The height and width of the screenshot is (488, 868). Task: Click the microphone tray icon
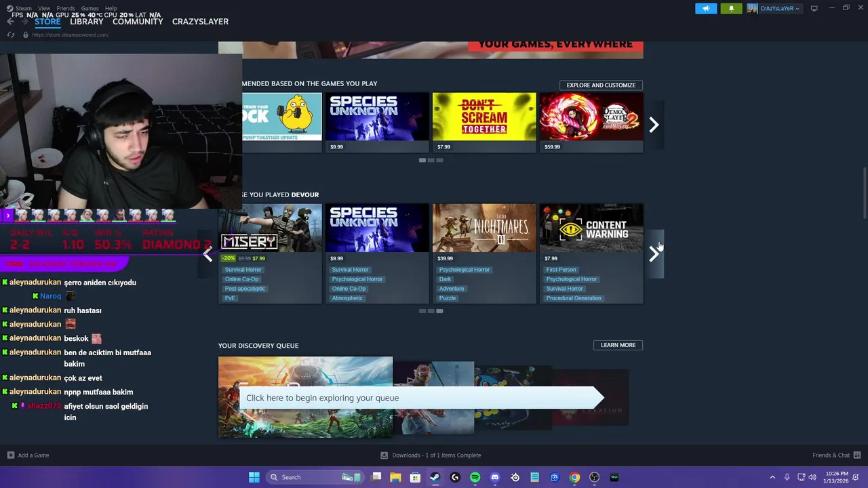[787, 477]
